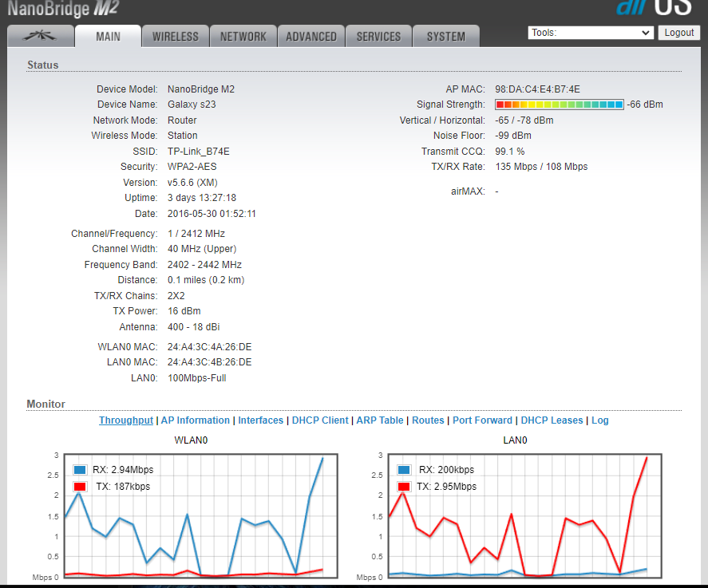The height and width of the screenshot is (588, 708).
Task: Click the red TX legend swatch in WLAN0 chart
Action: coord(80,487)
